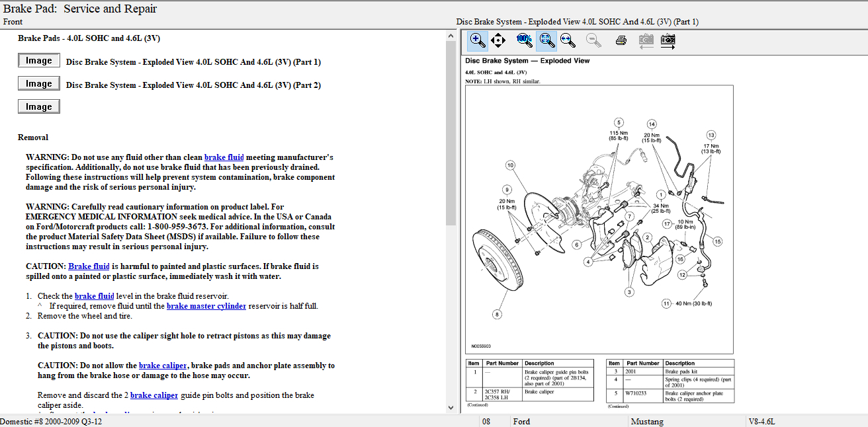This screenshot has width=868, height=427.
Task: Go to previous image with camera arrow
Action: point(646,40)
